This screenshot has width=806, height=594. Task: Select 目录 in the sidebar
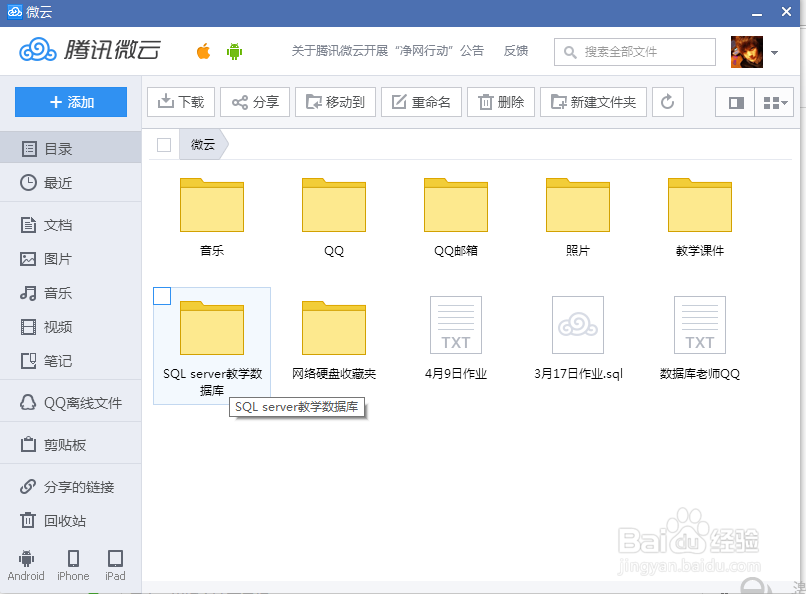tap(70, 148)
